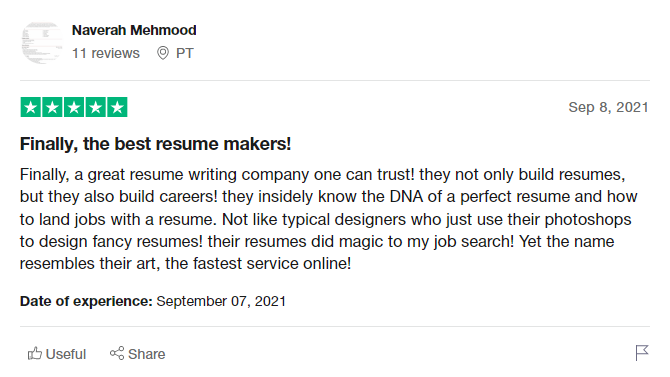Click the Sep 8, 2021 review date
Screen dimensions: 670x377
point(608,107)
